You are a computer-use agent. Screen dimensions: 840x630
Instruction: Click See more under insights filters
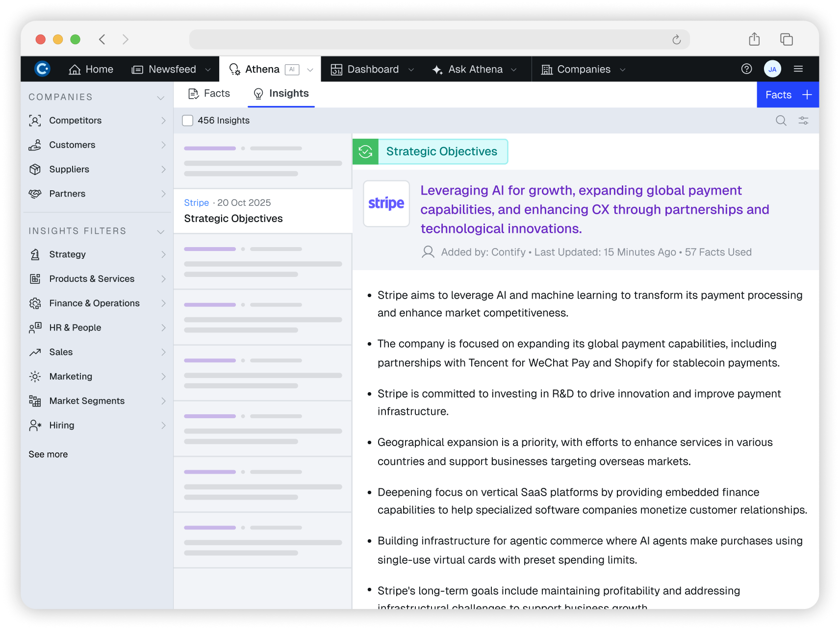[48, 454]
